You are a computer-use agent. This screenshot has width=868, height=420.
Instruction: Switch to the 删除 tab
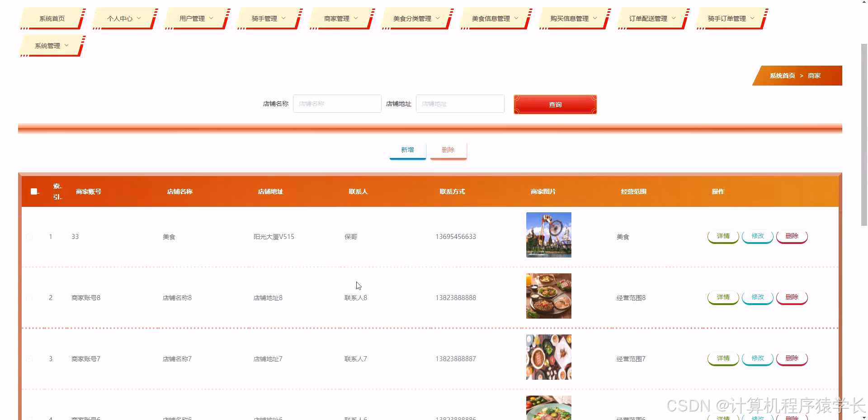point(448,150)
